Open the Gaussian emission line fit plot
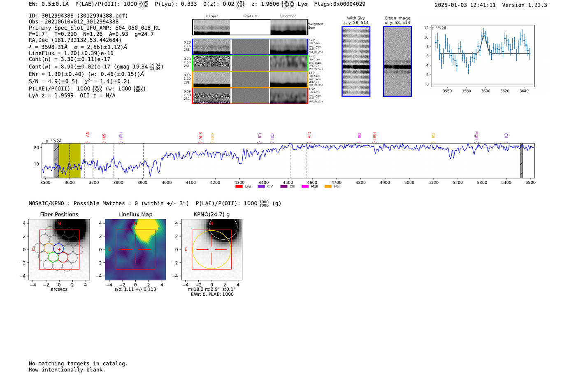This screenshot has width=576, height=392. coord(482,56)
